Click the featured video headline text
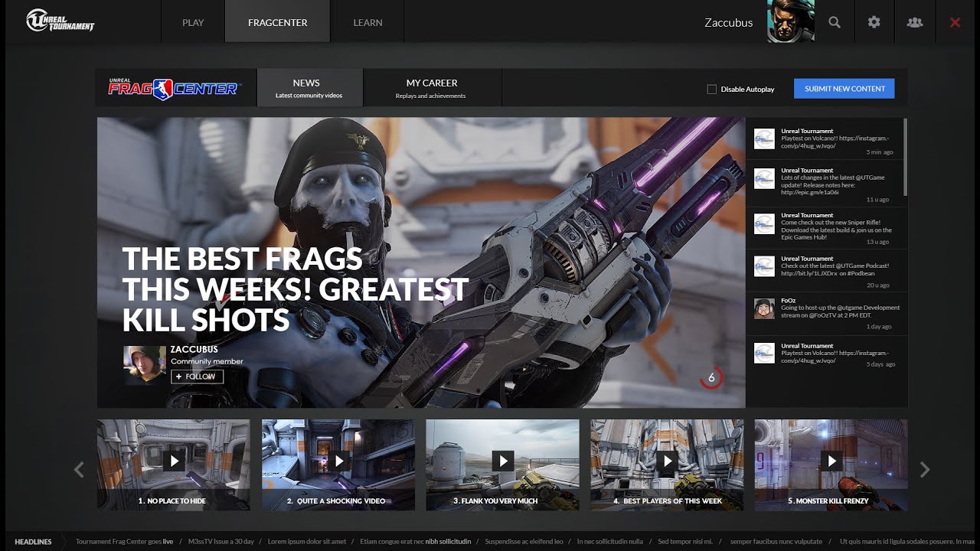This screenshot has width=980, height=551. [x=296, y=289]
